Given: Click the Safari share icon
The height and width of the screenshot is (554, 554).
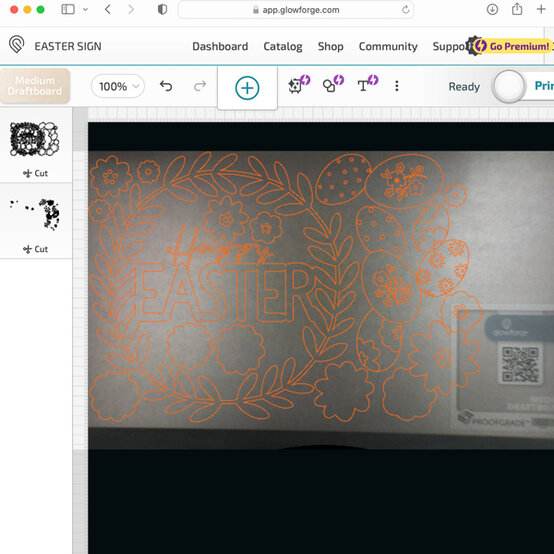Looking at the screenshot, I should click(517, 9).
